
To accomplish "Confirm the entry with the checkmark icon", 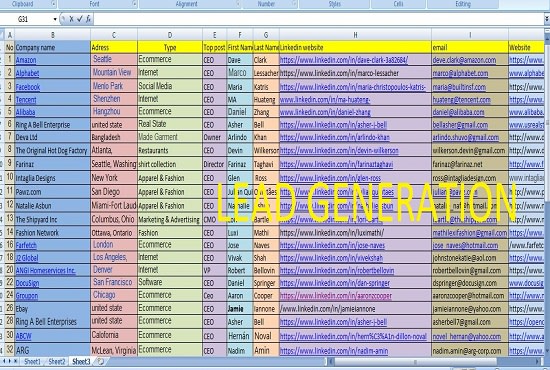I will 80,19.
